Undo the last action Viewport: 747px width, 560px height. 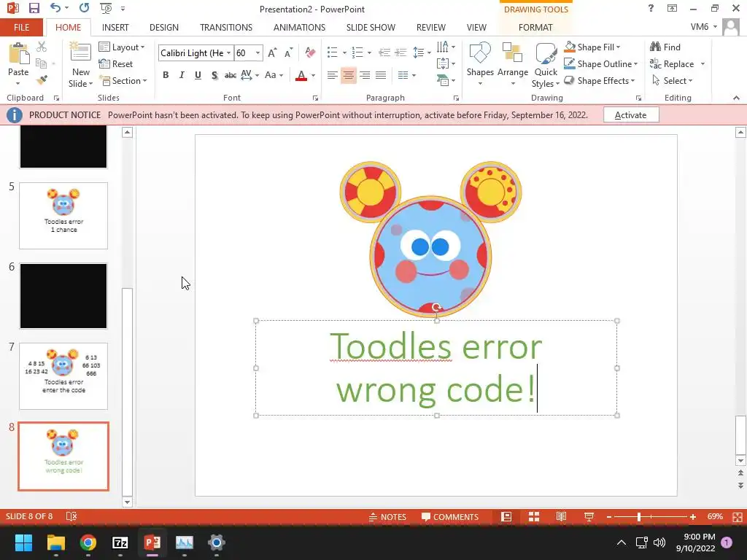click(55, 8)
